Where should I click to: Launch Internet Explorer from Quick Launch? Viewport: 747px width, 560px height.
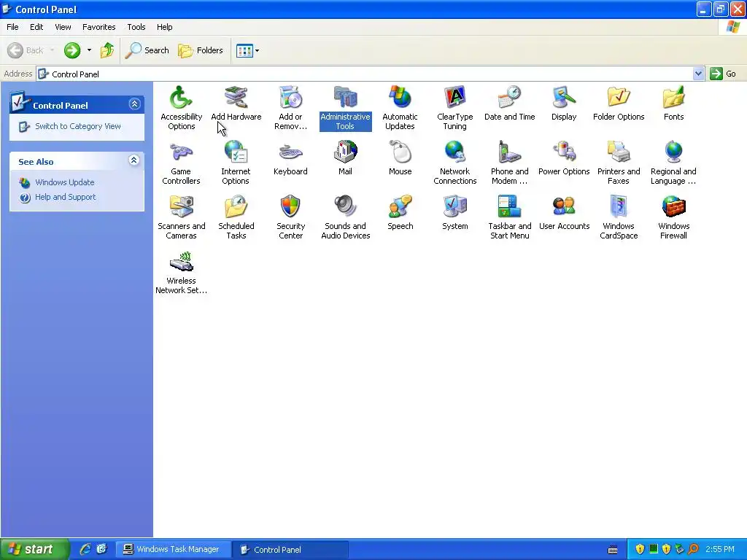(x=85, y=549)
